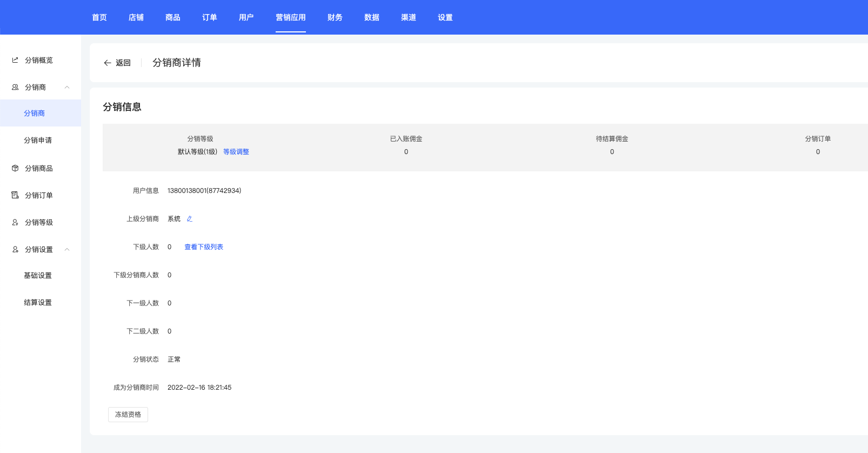Image resolution: width=868 pixels, height=453 pixels.
Task: Click the distribution overview chart icon
Action: click(15, 60)
